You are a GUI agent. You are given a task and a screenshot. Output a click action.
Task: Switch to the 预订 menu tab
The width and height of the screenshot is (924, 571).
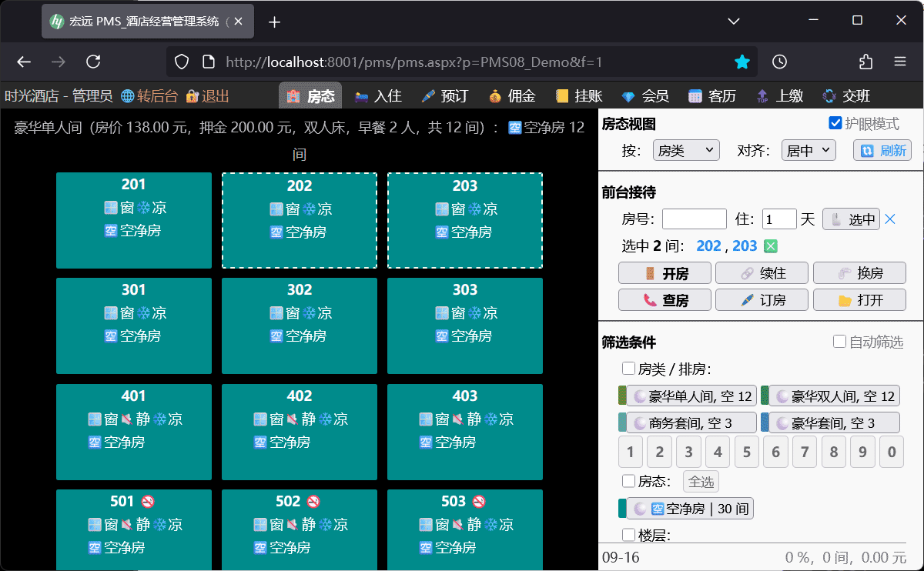pos(445,96)
